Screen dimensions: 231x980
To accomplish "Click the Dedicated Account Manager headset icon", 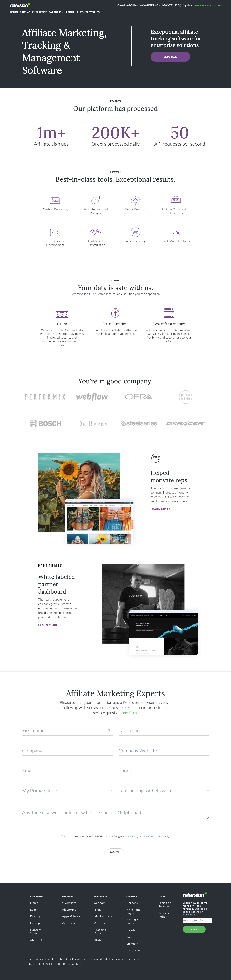I will [x=95, y=200].
